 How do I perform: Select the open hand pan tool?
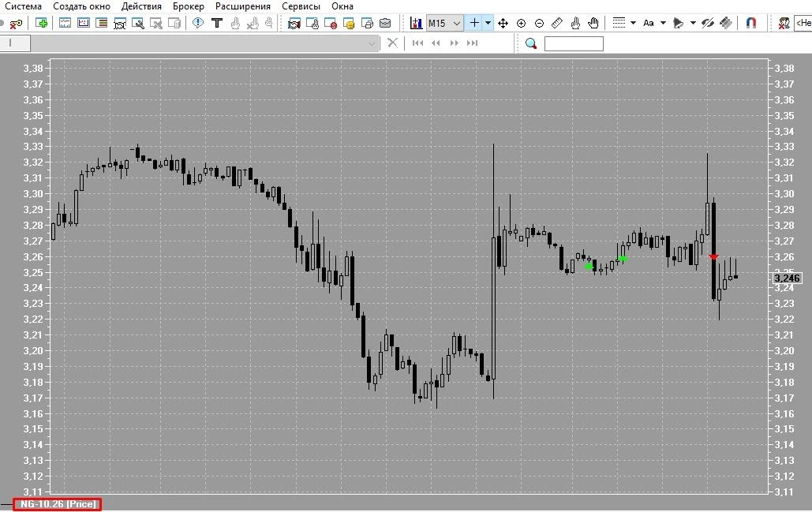(x=593, y=24)
